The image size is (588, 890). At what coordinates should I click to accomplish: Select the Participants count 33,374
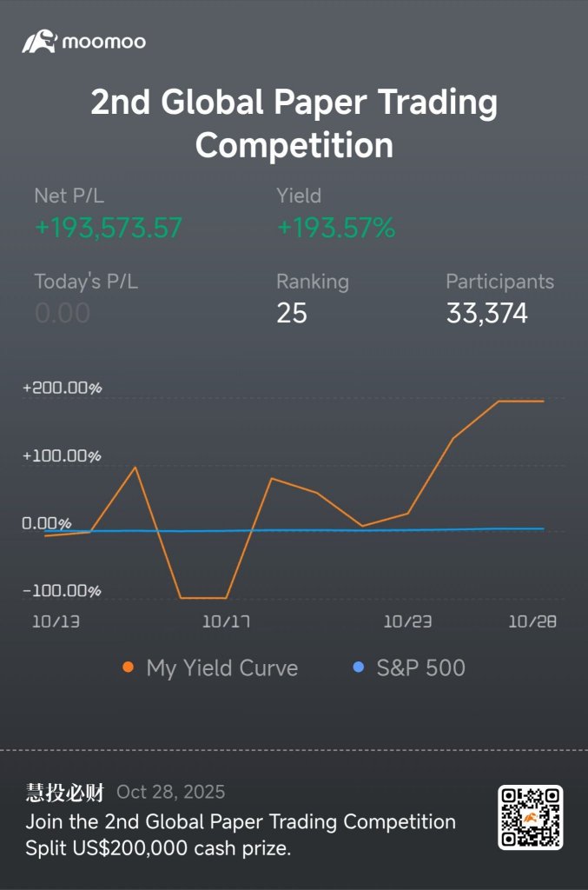tap(486, 313)
